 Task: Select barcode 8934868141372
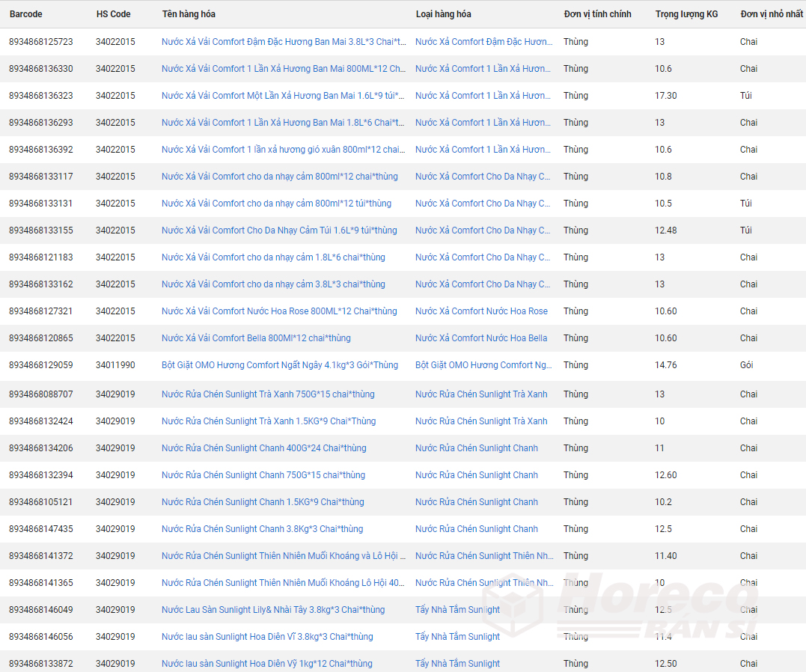(41, 556)
